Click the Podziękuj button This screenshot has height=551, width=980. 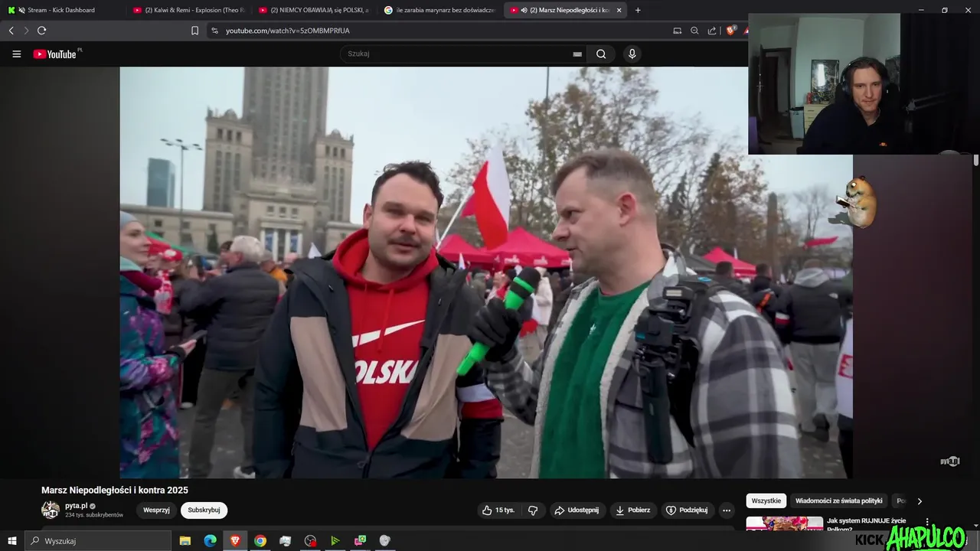click(687, 510)
